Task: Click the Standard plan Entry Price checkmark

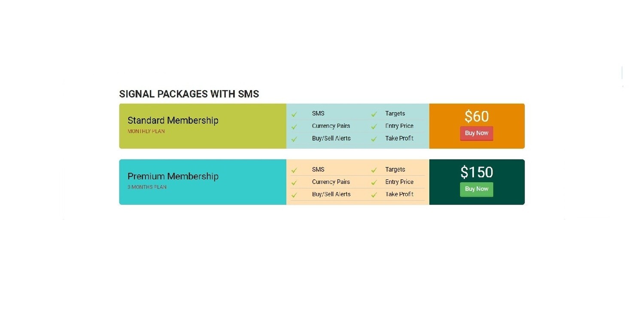Action: [374, 127]
